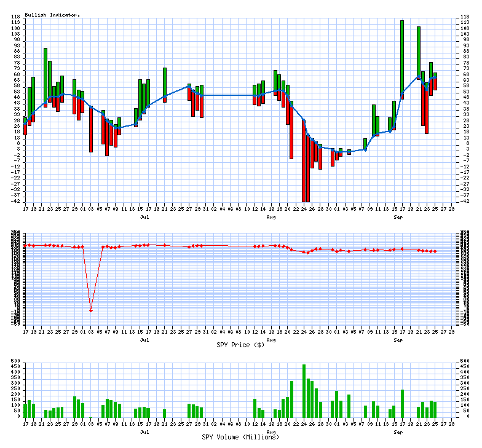Select the Jul label under the bullish chart
The height and width of the screenshot is (448, 482).
coord(144,218)
